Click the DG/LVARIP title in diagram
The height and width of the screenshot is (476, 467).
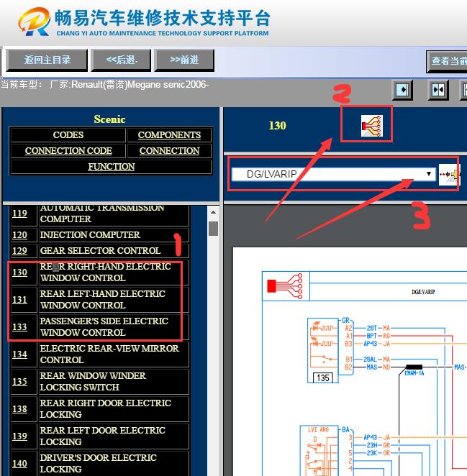click(x=423, y=292)
